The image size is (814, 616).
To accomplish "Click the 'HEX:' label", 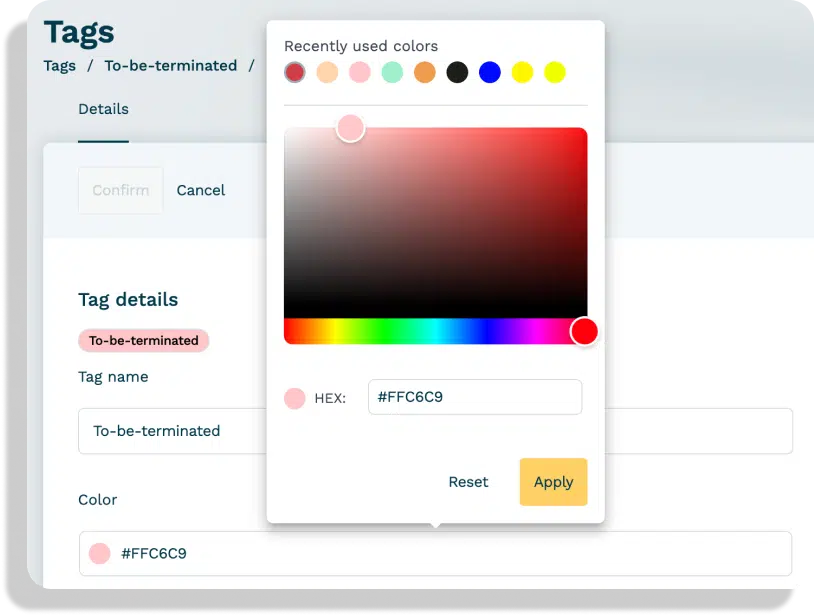I will (330, 399).
